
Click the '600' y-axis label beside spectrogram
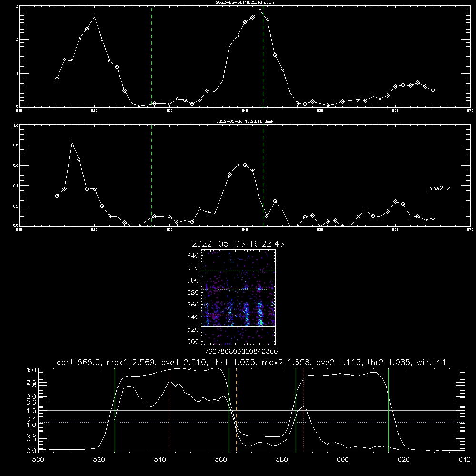click(193, 280)
